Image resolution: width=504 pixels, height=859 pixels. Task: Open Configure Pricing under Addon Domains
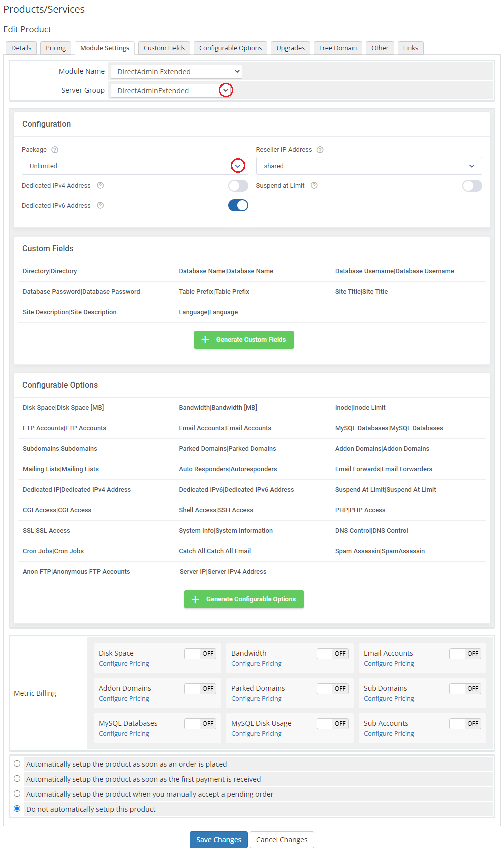(124, 699)
